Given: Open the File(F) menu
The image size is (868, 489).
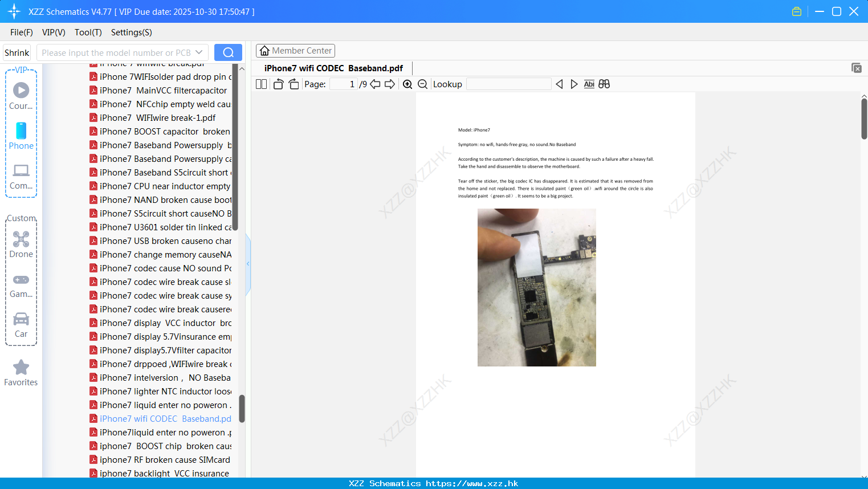Looking at the screenshot, I should 22,32.
